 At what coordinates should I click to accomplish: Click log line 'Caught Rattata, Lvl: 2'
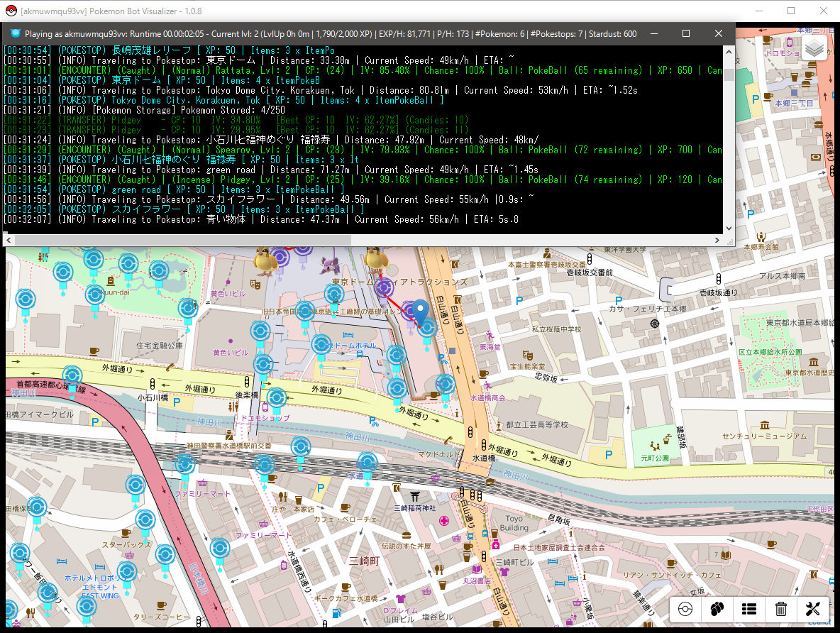pyautogui.click(x=363, y=70)
